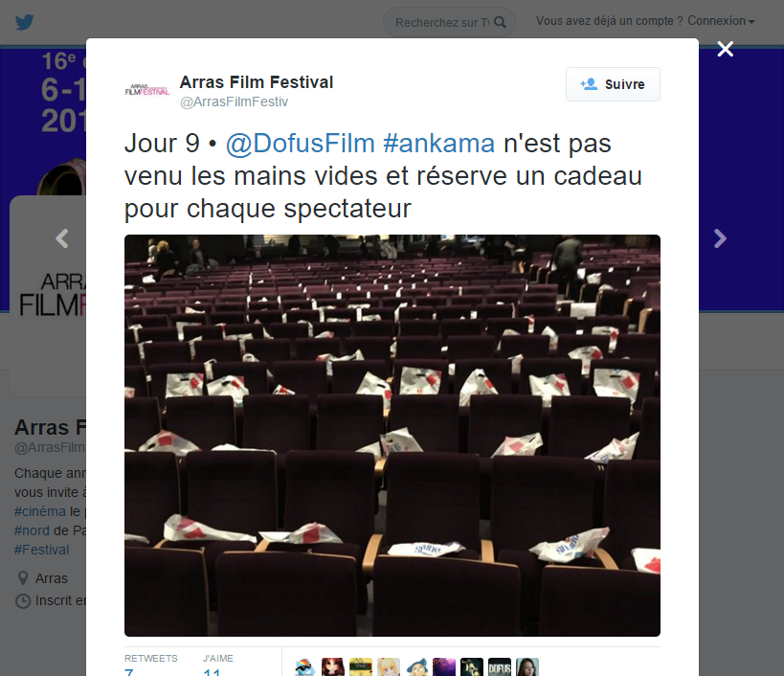Click the rainbow pony avatar among likers
The image size is (784, 676).
[x=305, y=667]
